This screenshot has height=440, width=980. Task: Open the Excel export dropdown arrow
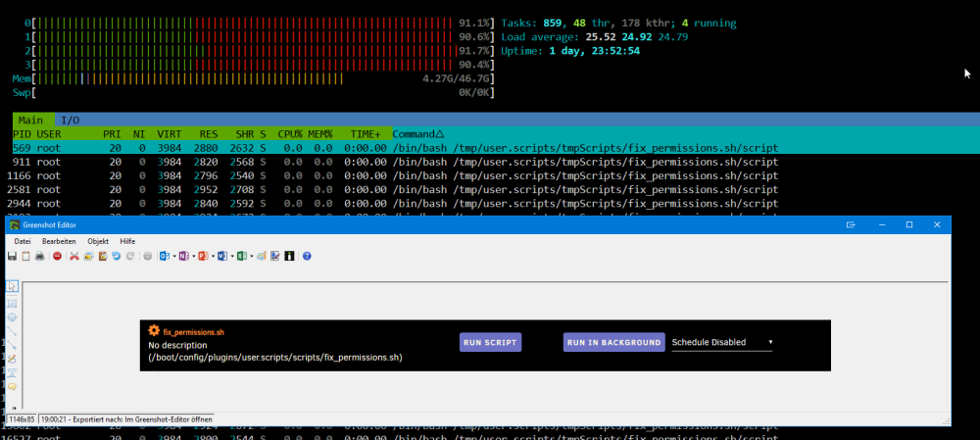click(252, 256)
